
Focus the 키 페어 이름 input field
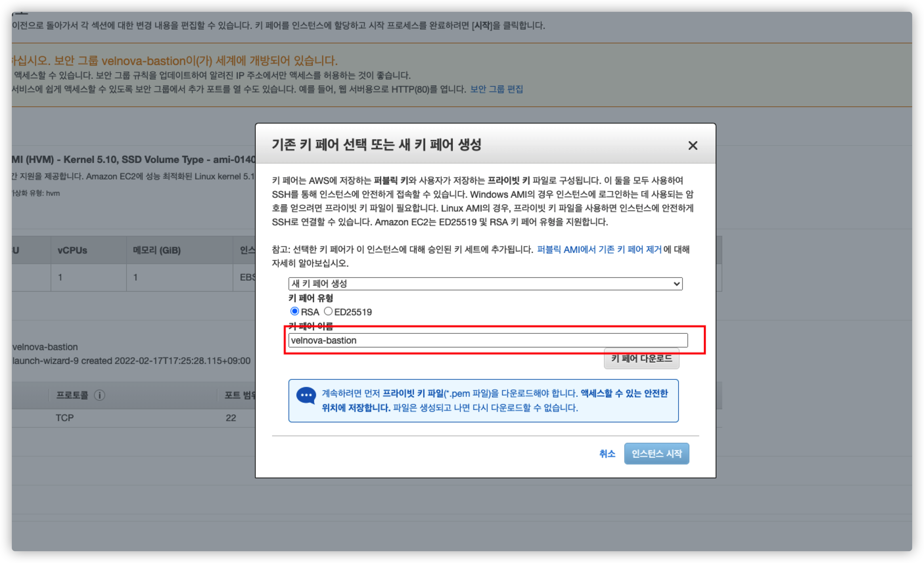coord(488,340)
